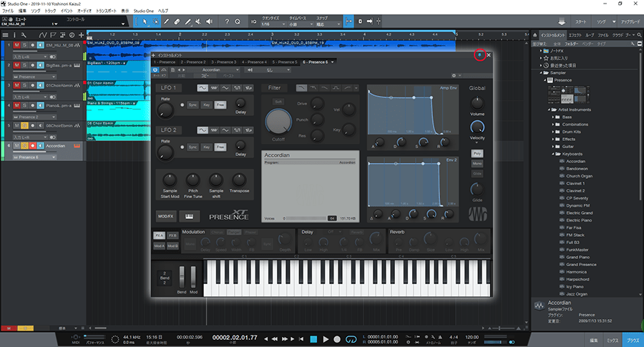This screenshot has width=644, height=347.
Task: Mute track 1 EM_HIJ_M_08
Action: (16, 45)
